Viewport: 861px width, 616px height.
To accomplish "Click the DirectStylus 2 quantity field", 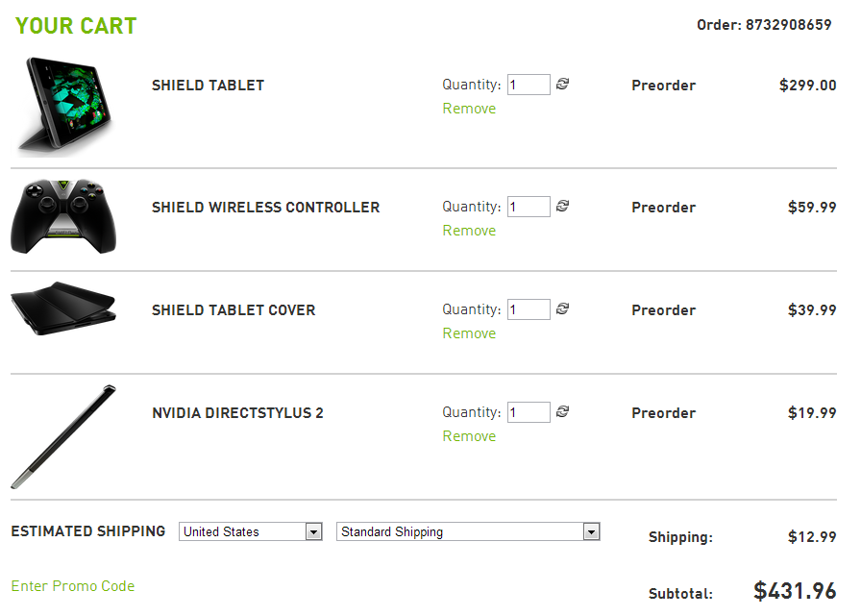I will click(529, 411).
